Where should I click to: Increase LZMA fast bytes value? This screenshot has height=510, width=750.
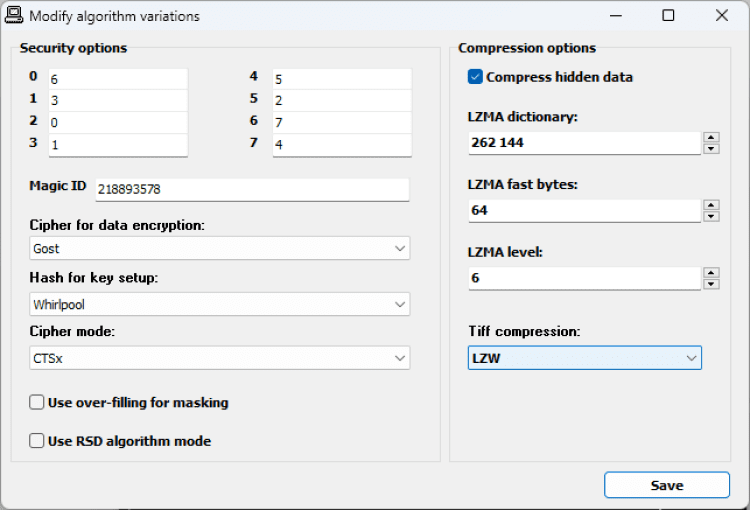pos(711,205)
